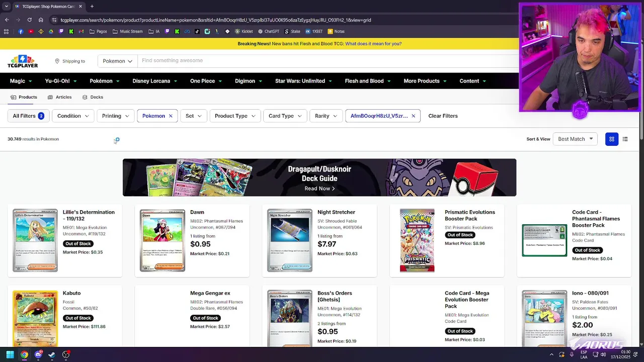Open the Pagos bookmarks folder

(98, 31)
